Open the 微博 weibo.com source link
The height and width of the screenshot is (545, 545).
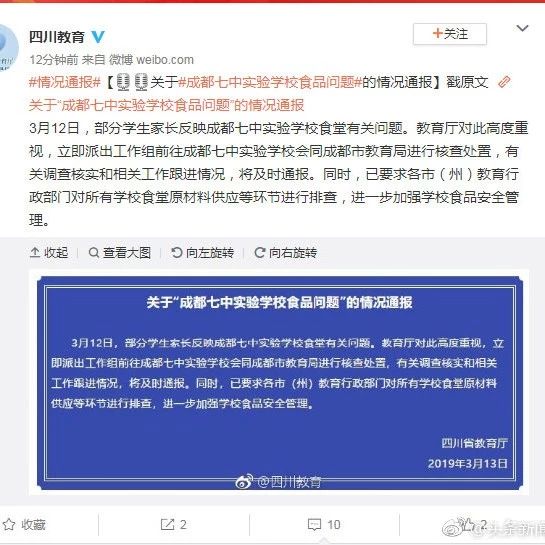(x=151, y=60)
